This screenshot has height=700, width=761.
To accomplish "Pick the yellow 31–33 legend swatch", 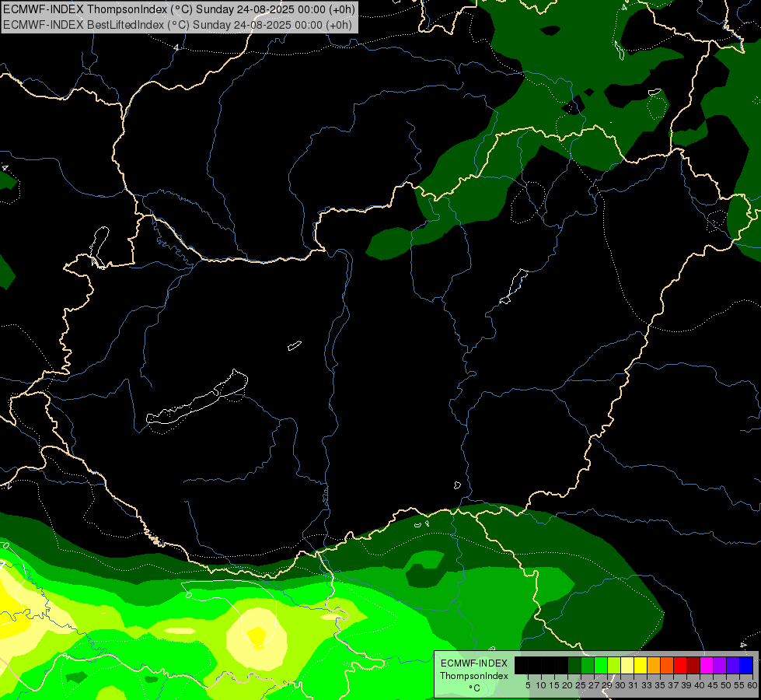I will [x=641, y=665].
